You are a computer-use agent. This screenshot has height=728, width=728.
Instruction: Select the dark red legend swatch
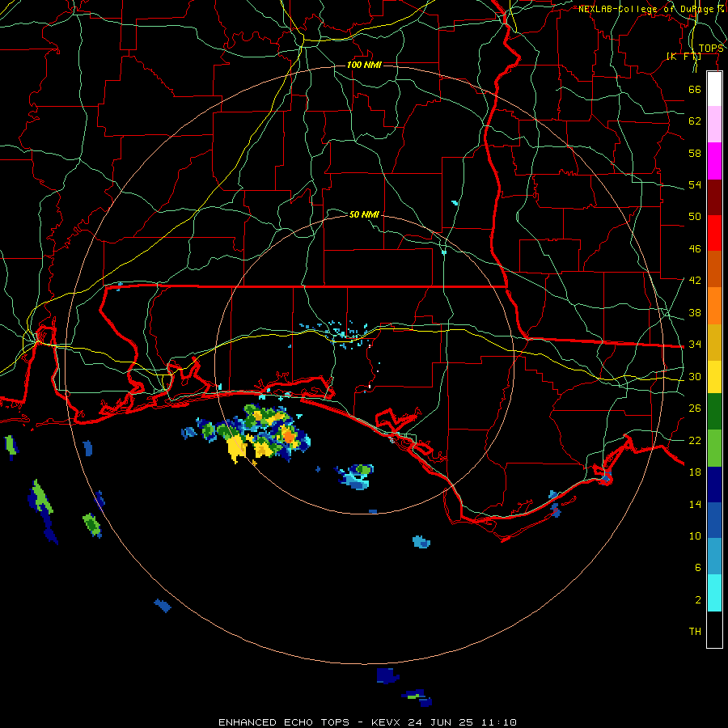(714, 197)
